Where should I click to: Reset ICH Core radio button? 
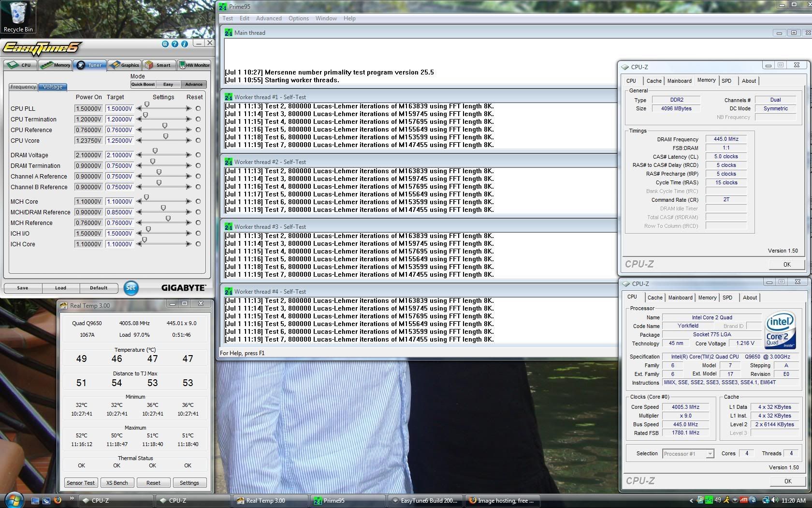tap(198, 244)
